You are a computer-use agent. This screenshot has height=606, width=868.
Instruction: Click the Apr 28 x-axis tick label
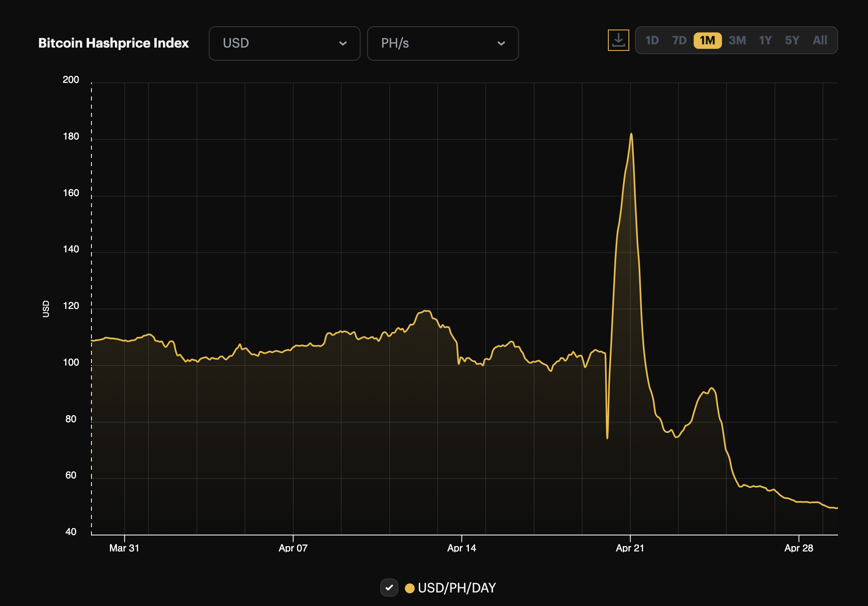pyautogui.click(x=798, y=548)
